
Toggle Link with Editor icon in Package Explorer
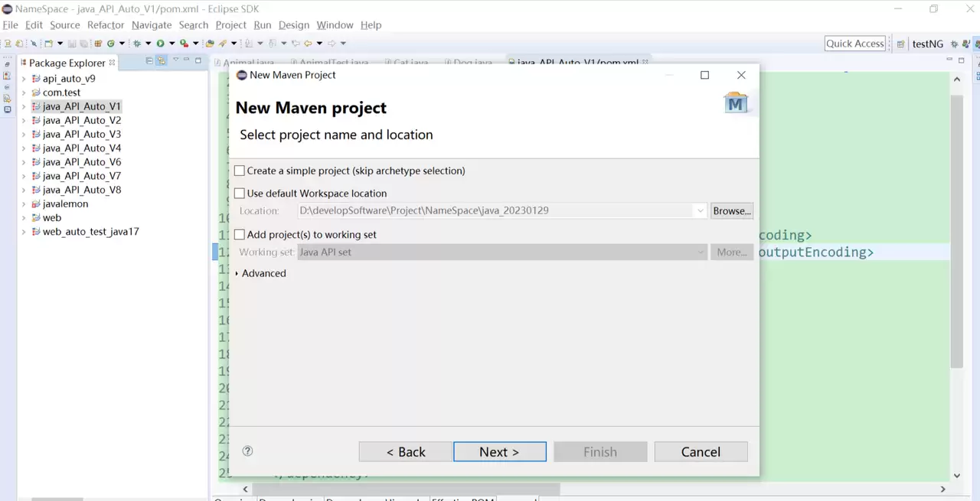point(162,61)
